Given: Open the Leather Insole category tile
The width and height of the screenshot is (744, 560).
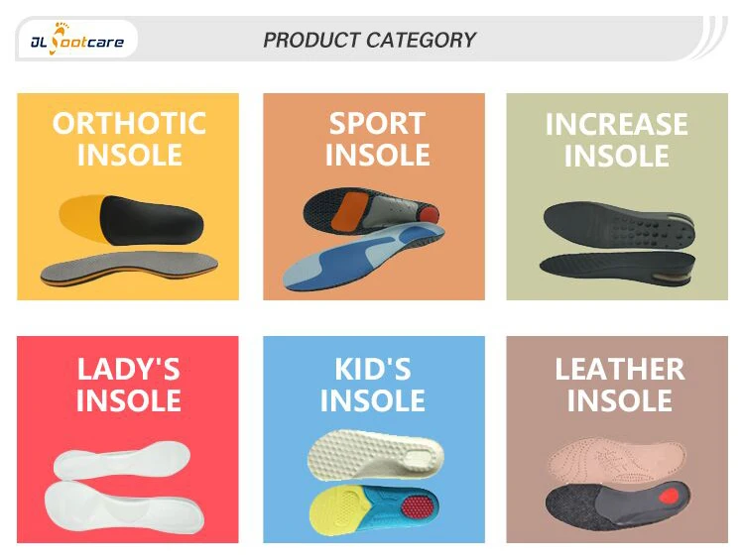Looking at the screenshot, I should (x=616, y=439).
